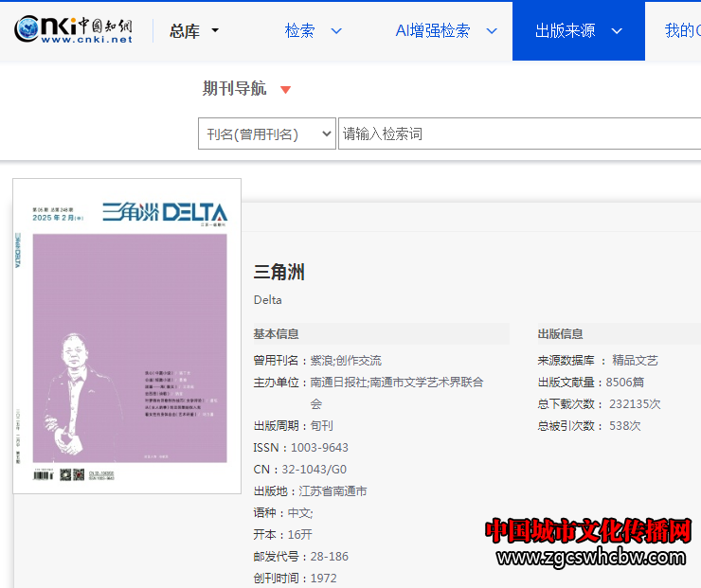Screen dimensions: 701x588
Task: Open the AI增强检索 menu
Action: point(432,31)
